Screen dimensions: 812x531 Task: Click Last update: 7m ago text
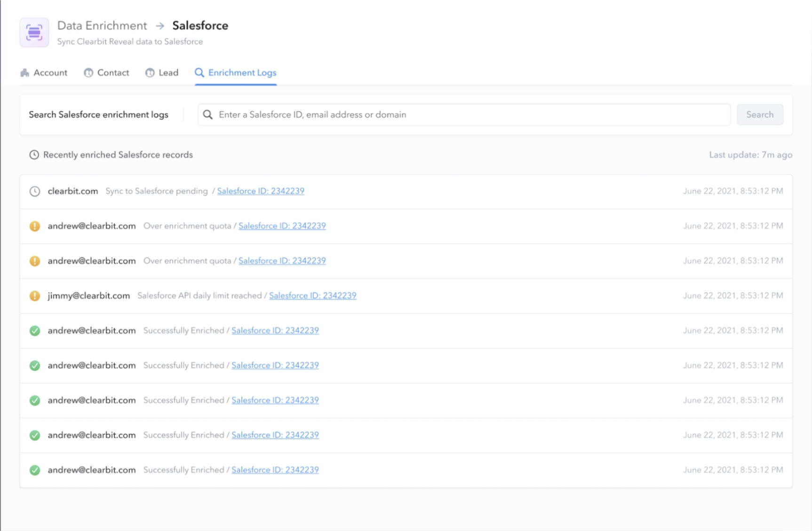[x=751, y=155]
